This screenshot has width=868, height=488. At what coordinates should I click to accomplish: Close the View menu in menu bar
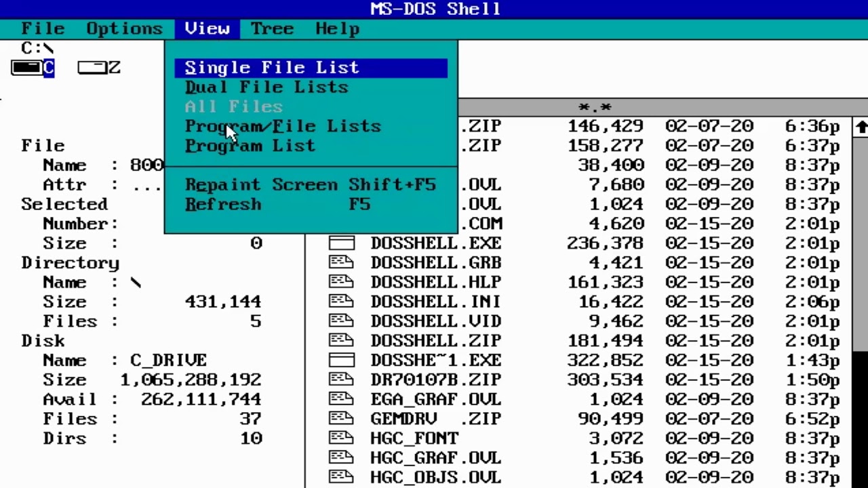tap(207, 29)
